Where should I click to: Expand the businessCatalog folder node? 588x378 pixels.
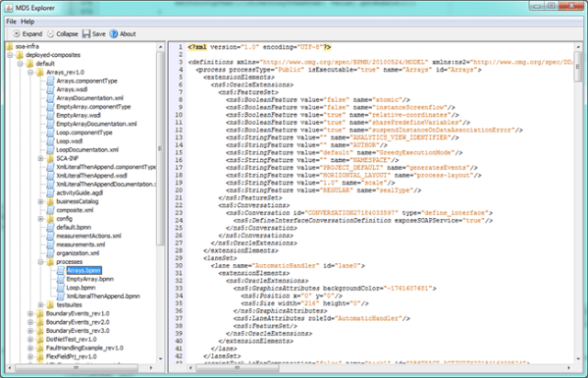[x=40, y=201]
